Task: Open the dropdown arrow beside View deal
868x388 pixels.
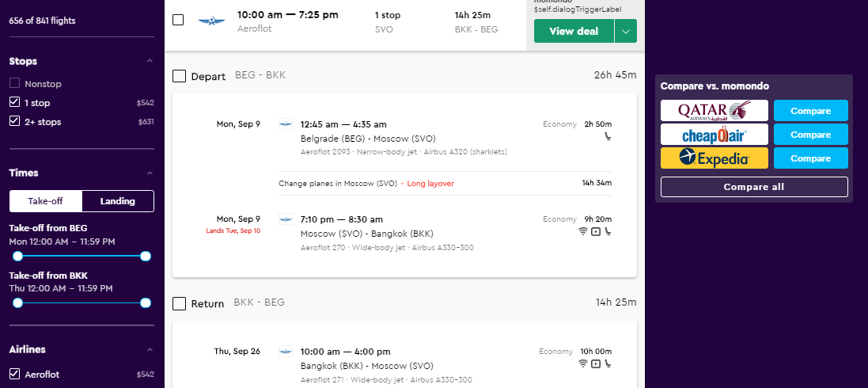Action: coord(626,31)
